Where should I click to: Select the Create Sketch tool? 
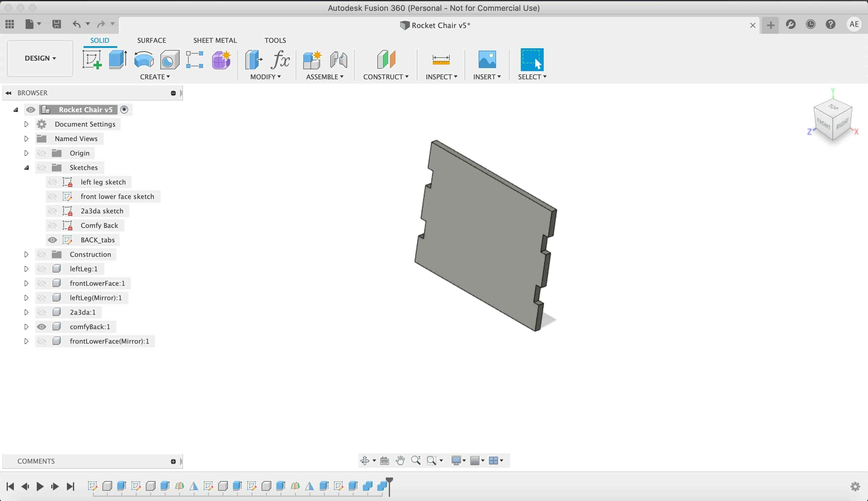(92, 59)
